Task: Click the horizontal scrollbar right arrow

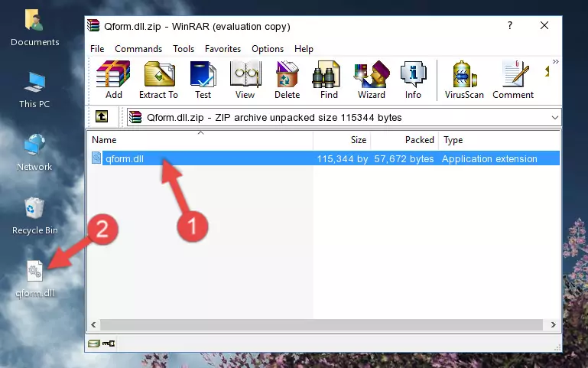Action: click(553, 324)
